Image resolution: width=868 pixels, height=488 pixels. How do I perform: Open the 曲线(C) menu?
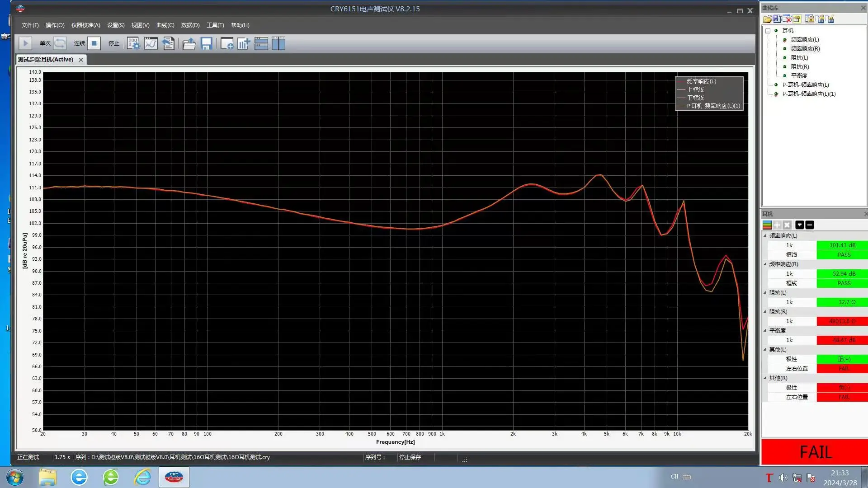(165, 25)
